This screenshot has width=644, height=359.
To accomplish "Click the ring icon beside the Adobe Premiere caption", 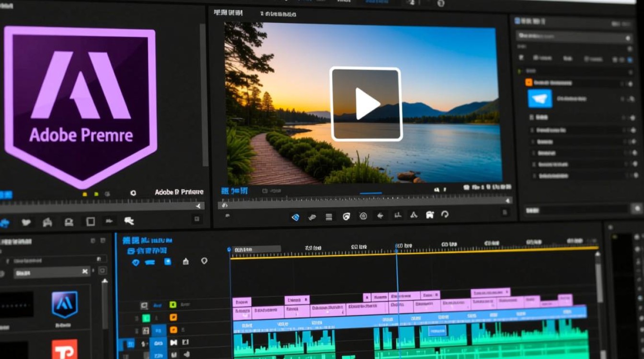I will point(133,192).
